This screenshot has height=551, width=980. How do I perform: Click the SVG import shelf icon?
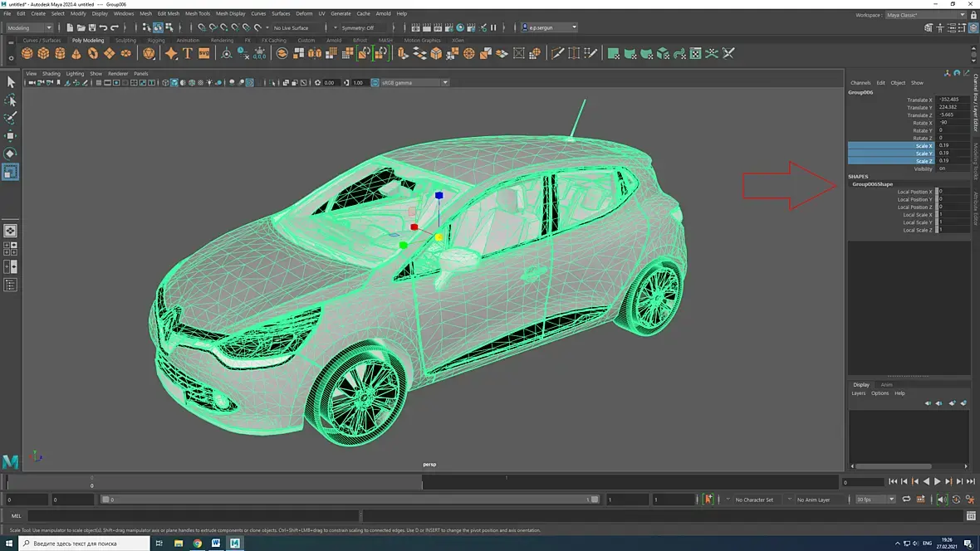click(x=203, y=53)
